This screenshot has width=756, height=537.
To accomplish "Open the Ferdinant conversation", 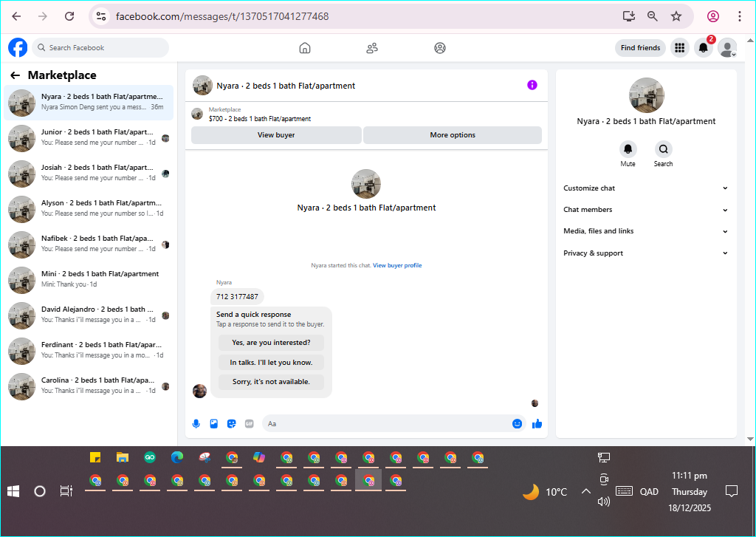I will (89, 351).
